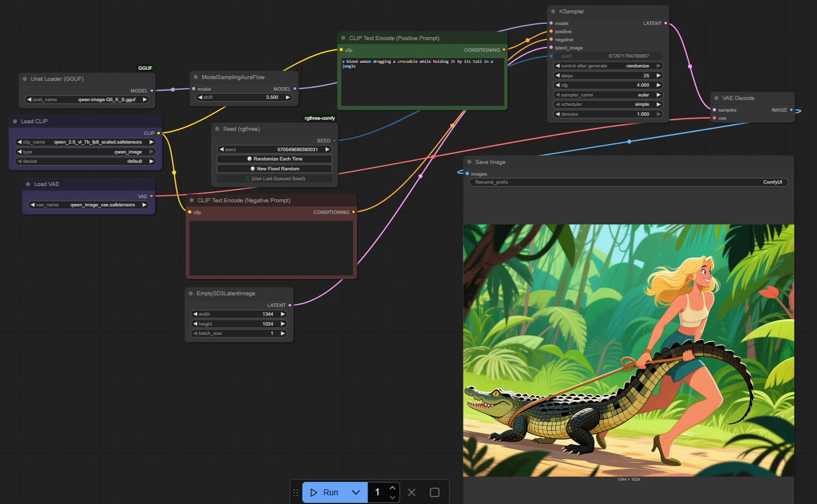Viewport: 817px width, 504px height.
Task: Collapse the Save Image node using its dot
Action: (469, 162)
